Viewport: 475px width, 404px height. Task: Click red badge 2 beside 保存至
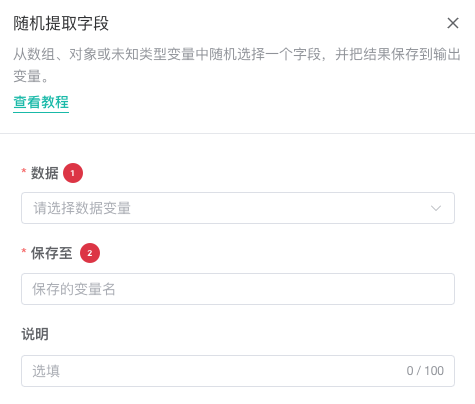[x=90, y=253]
